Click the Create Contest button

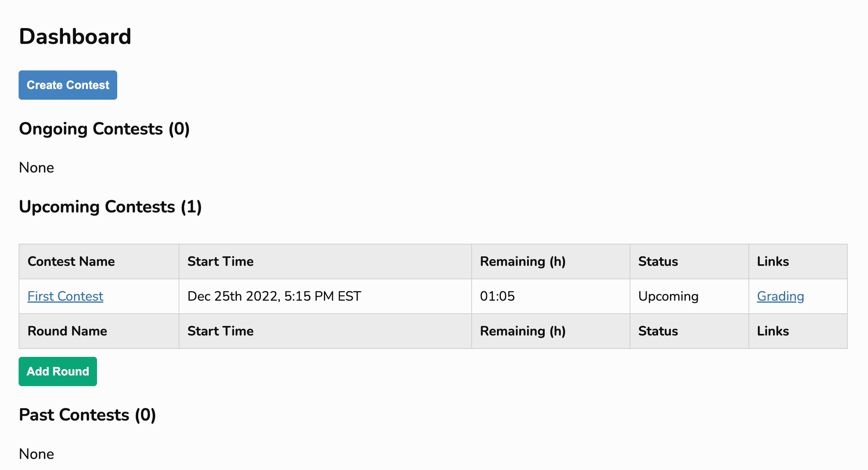point(67,85)
